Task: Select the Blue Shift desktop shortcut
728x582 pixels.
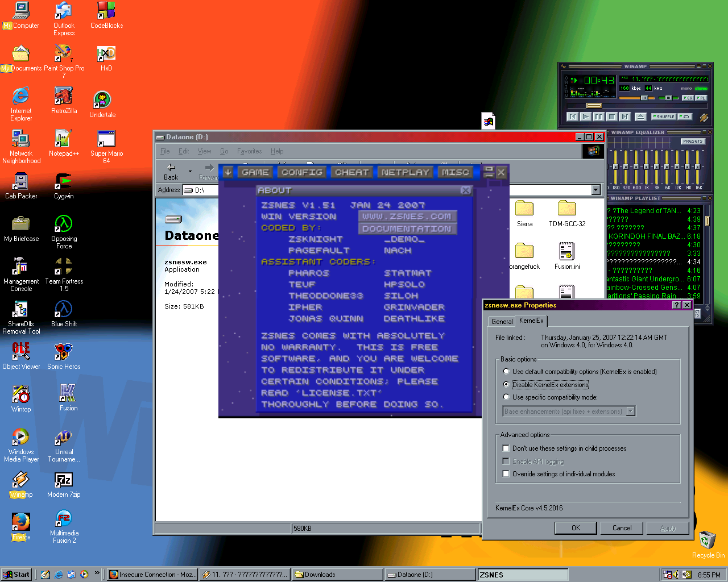Action: pos(64,314)
